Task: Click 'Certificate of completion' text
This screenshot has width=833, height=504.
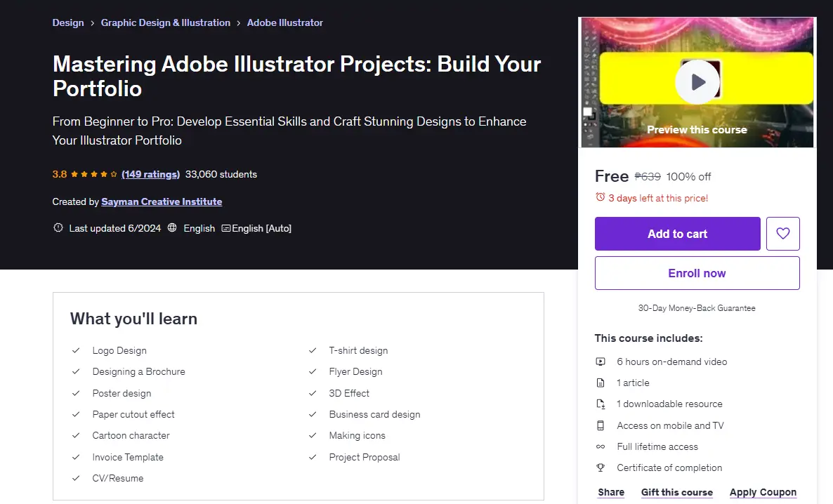Action: (x=669, y=468)
